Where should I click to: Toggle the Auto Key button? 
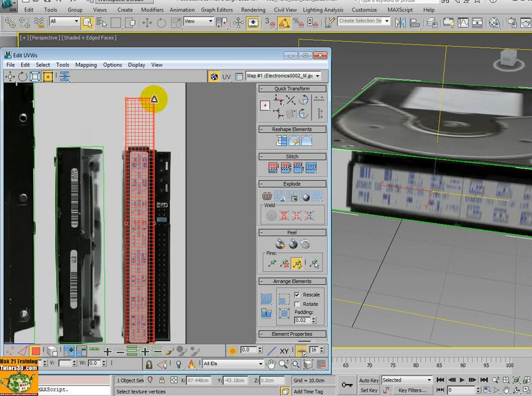369,380
